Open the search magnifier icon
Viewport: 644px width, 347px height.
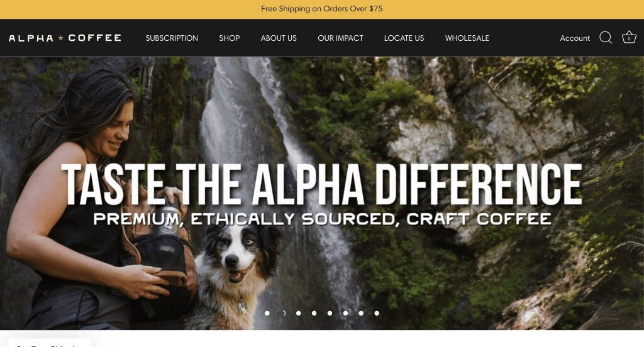606,38
